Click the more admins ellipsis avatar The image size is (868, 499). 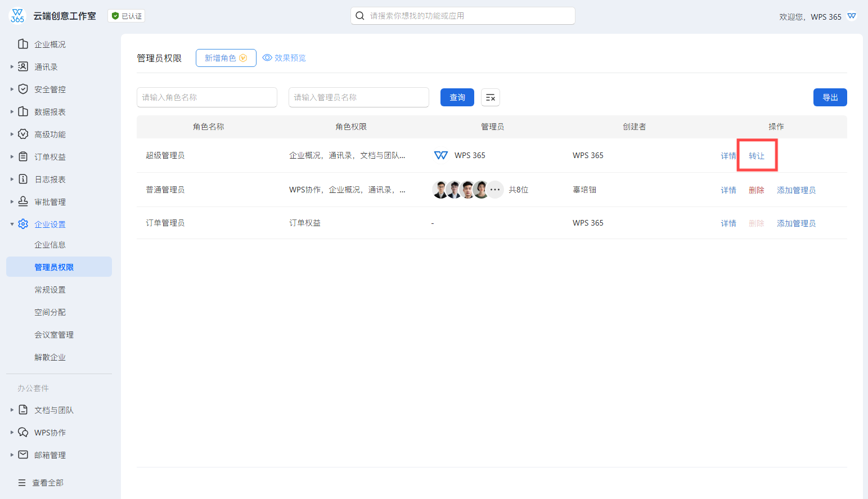tap(495, 190)
